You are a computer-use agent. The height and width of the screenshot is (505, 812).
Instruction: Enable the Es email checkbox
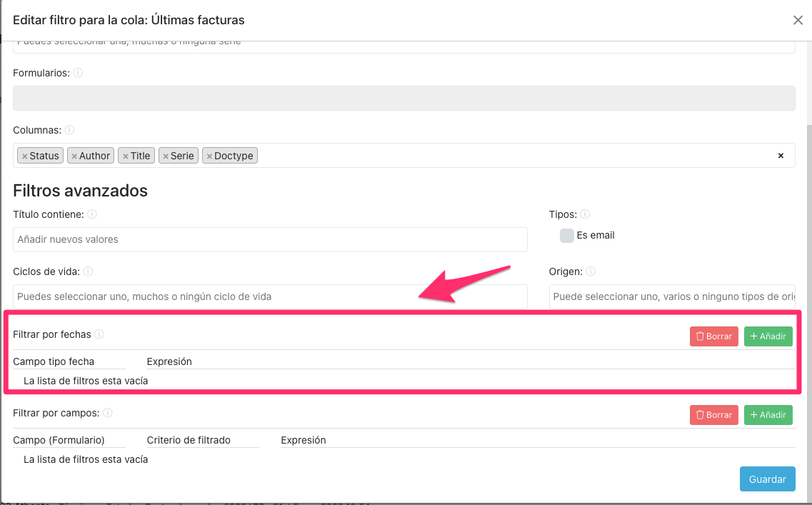tap(567, 236)
